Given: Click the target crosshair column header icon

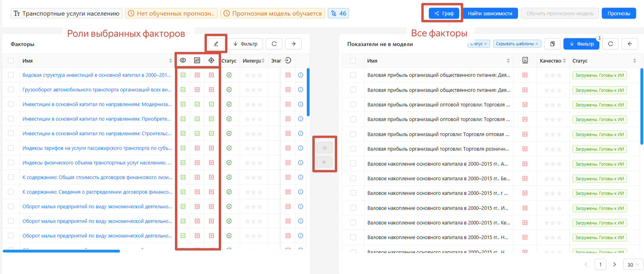Looking at the screenshot, I should tap(211, 60).
